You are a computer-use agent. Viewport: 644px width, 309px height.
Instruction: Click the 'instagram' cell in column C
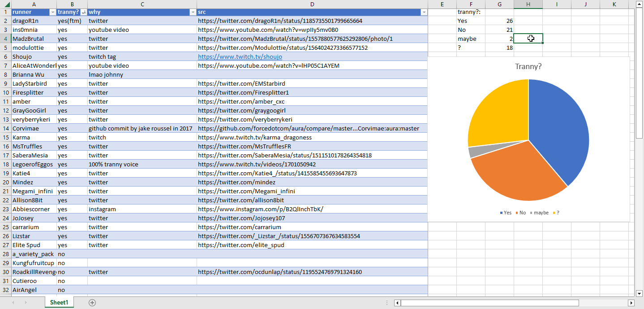pos(142,209)
